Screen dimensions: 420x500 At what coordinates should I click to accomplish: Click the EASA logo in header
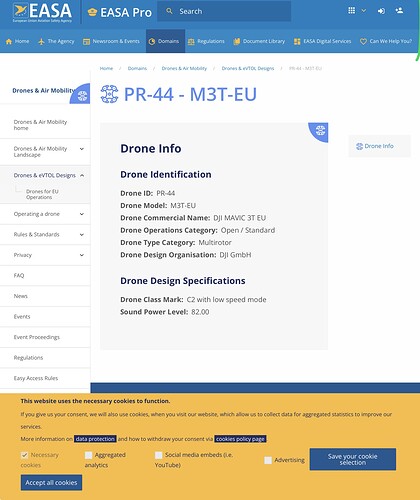point(42,12)
